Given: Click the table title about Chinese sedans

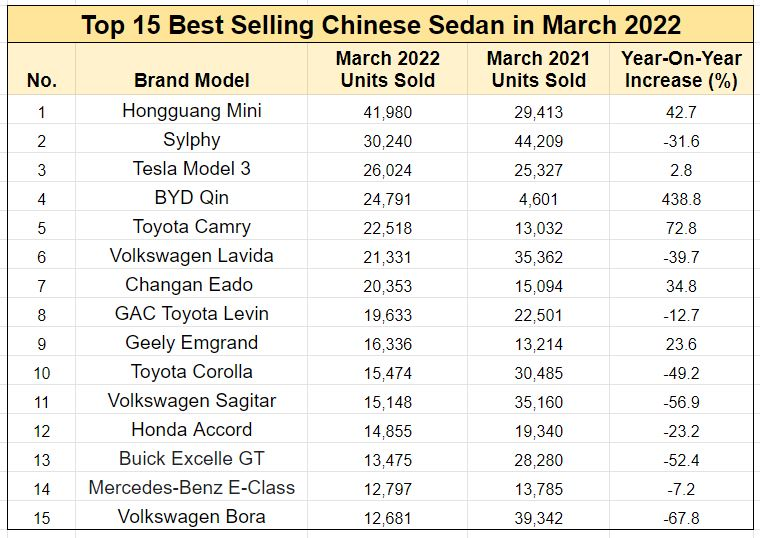Looking at the screenshot, I should [x=380, y=24].
